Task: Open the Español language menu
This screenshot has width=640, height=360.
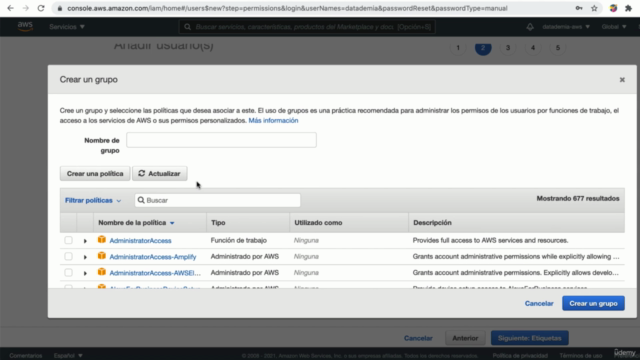Action: click(68, 356)
